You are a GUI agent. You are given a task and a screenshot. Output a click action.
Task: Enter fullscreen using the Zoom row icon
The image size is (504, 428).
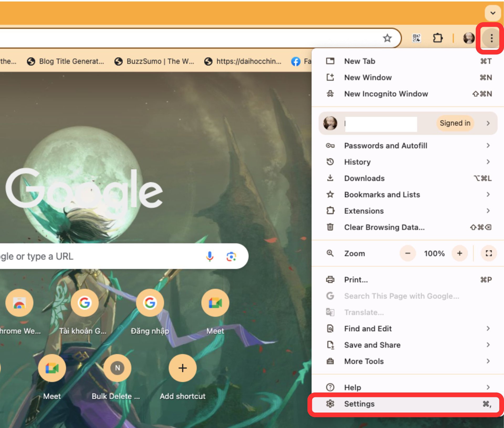pyautogui.click(x=489, y=253)
